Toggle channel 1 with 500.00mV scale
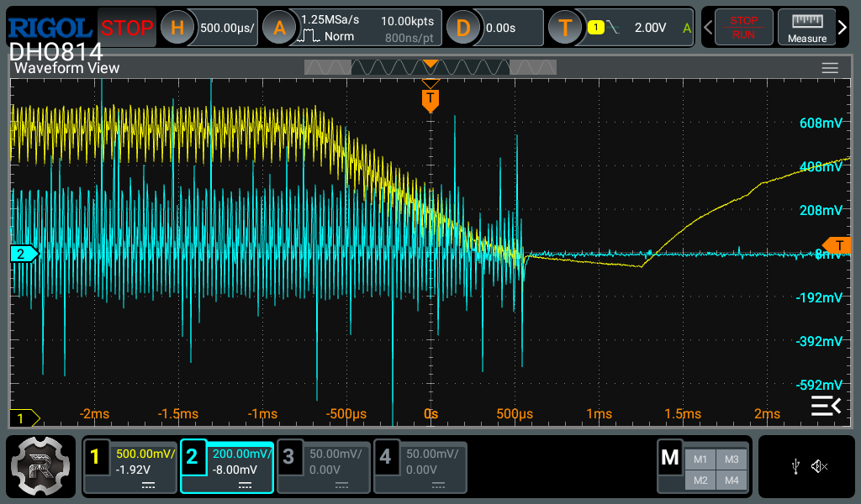This screenshot has width=861, height=504. [130, 466]
